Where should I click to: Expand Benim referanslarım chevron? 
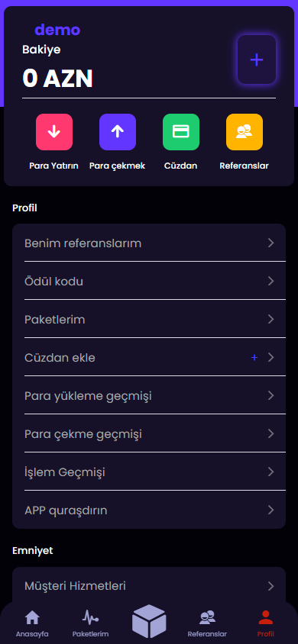click(270, 243)
